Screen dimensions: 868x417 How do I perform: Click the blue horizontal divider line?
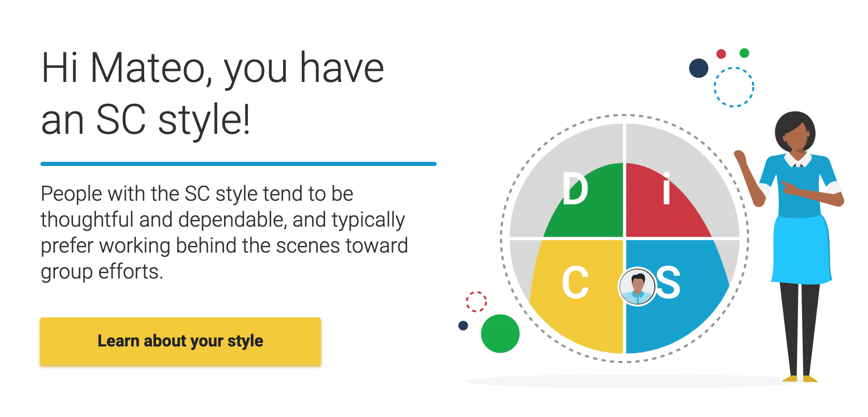239,164
